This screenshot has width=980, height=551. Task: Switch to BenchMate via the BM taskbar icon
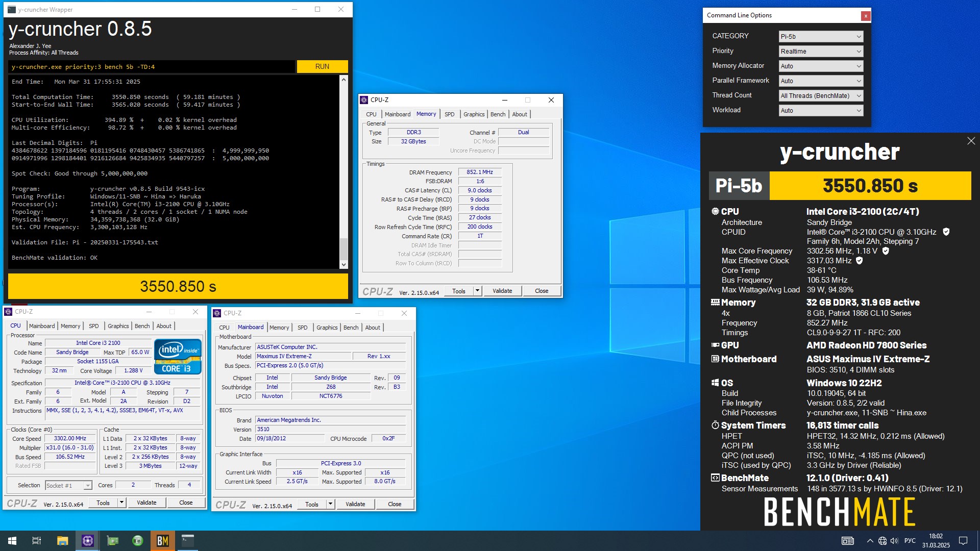(x=163, y=541)
